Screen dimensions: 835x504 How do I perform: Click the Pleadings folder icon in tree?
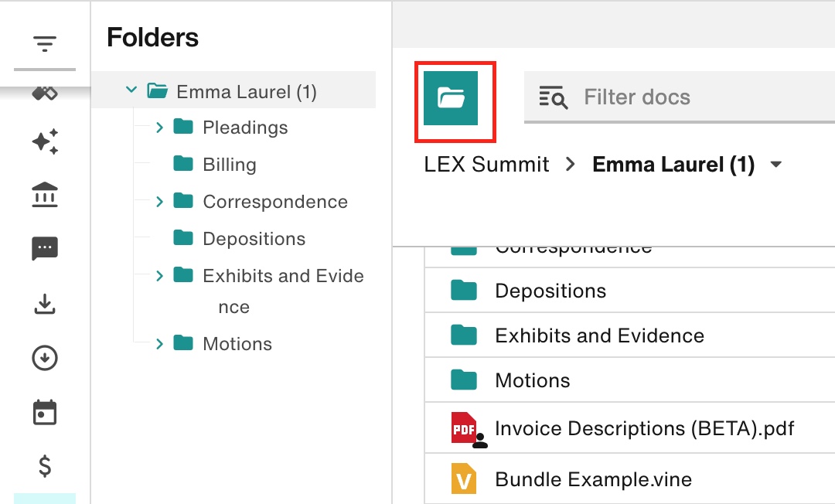point(183,127)
